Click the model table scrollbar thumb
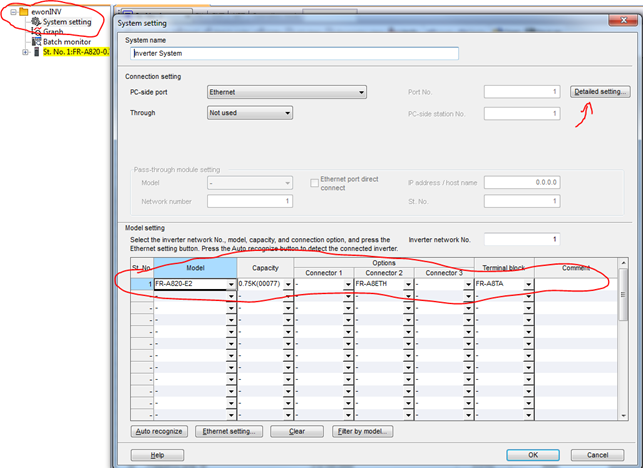This screenshot has width=643, height=468. 623,294
